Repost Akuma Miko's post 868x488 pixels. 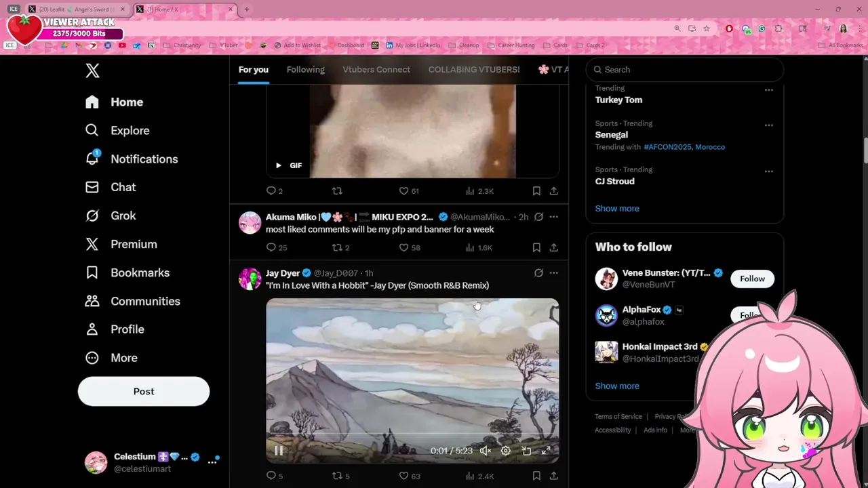(340, 247)
